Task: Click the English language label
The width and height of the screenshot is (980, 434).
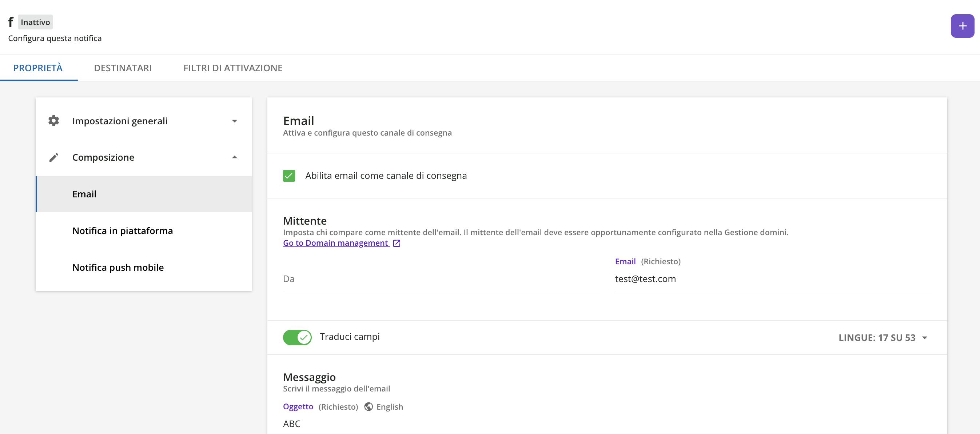Action: pyautogui.click(x=390, y=407)
